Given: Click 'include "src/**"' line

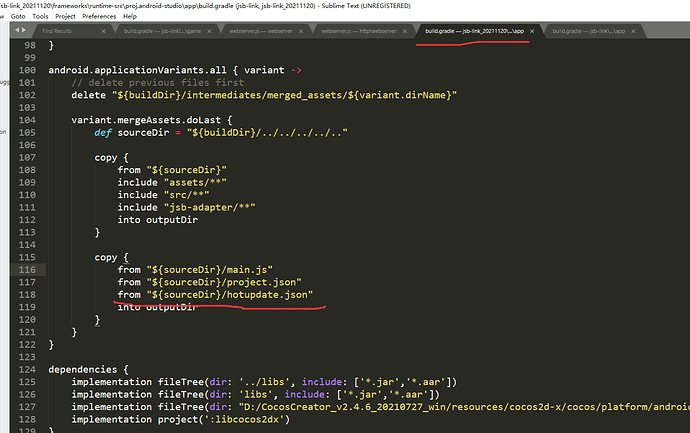Looking at the screenshot, I should click(163, 195).
